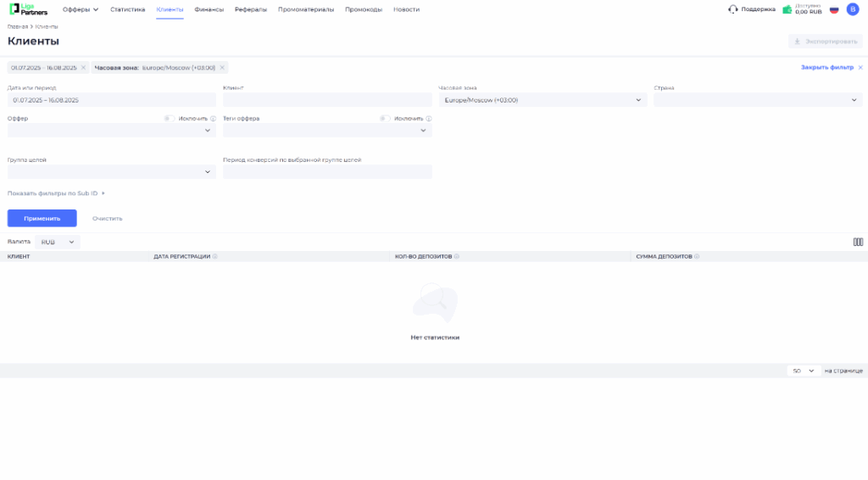
Task: Open the Валюта RUB currency dropdown
Action: pos(58,242)
